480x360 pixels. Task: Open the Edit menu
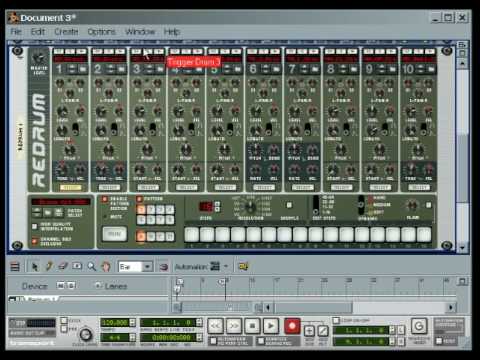[38, 32]
